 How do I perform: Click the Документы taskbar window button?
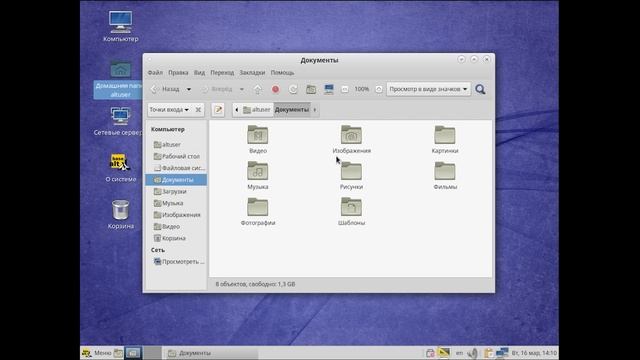(211, 353)
